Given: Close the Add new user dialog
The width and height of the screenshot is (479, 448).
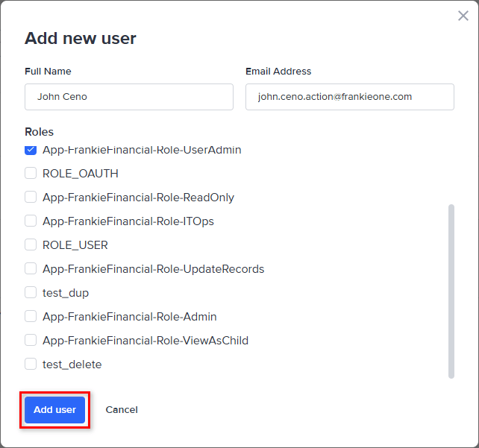Looking at the screenshot, I should pos(463,16).
